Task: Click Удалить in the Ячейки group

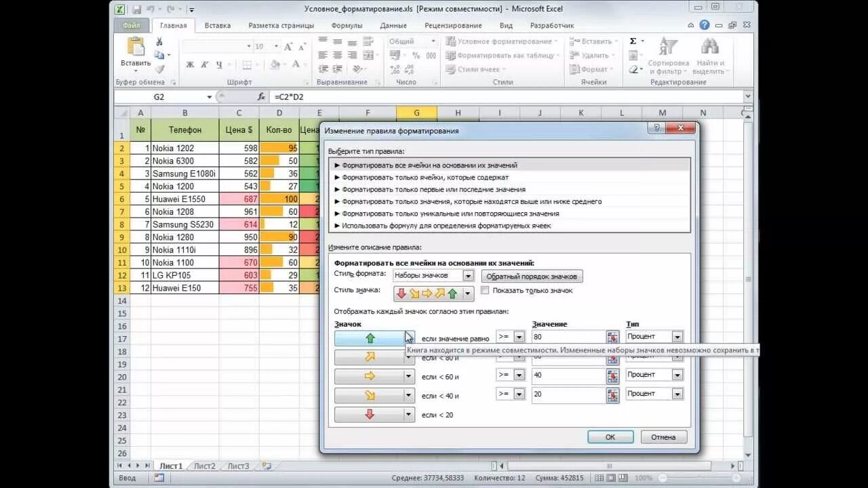Action: click(x=593, y=56)
